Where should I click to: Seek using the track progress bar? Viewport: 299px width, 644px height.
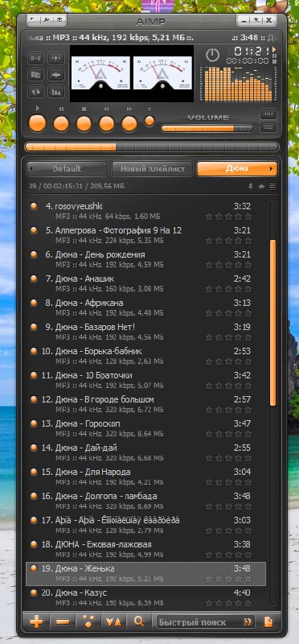click(152, 147)
